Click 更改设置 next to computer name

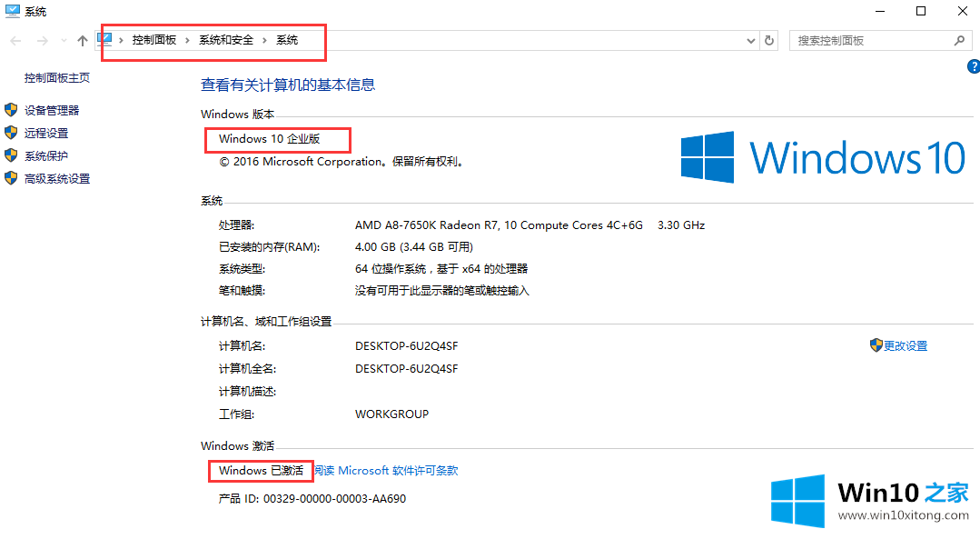905,346
